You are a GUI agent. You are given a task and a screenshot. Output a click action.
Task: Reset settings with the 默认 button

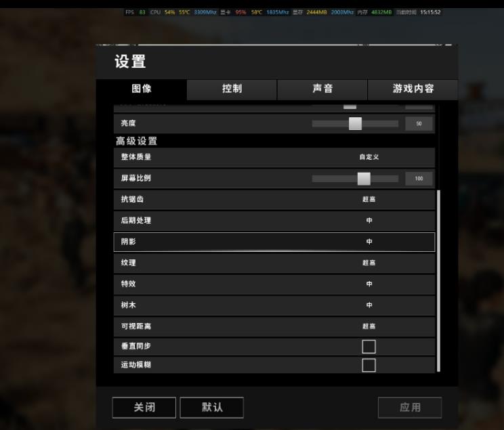click(x=212, y=408)
